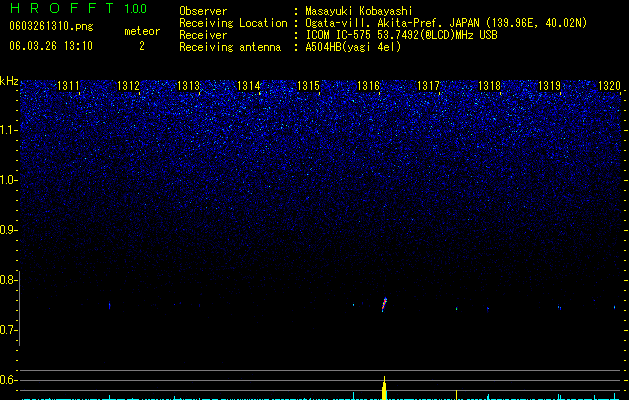Viewport: 629px width, 400px height.
Task: Click the 1320 time marker label
Action: (x=609, y=85)
